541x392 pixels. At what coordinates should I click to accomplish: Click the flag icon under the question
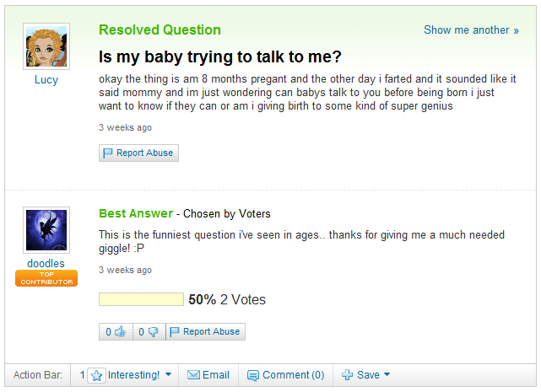click(108, 153)
